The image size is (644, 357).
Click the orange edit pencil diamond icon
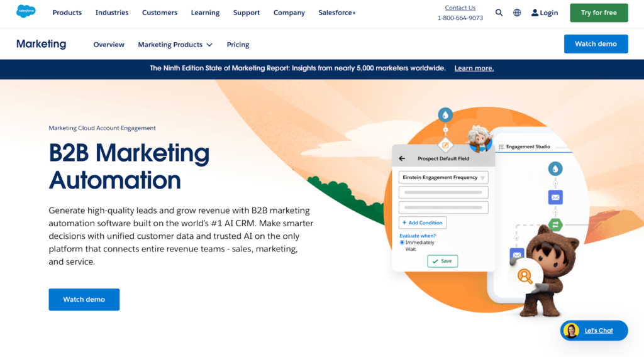click(x=445, y=145)
